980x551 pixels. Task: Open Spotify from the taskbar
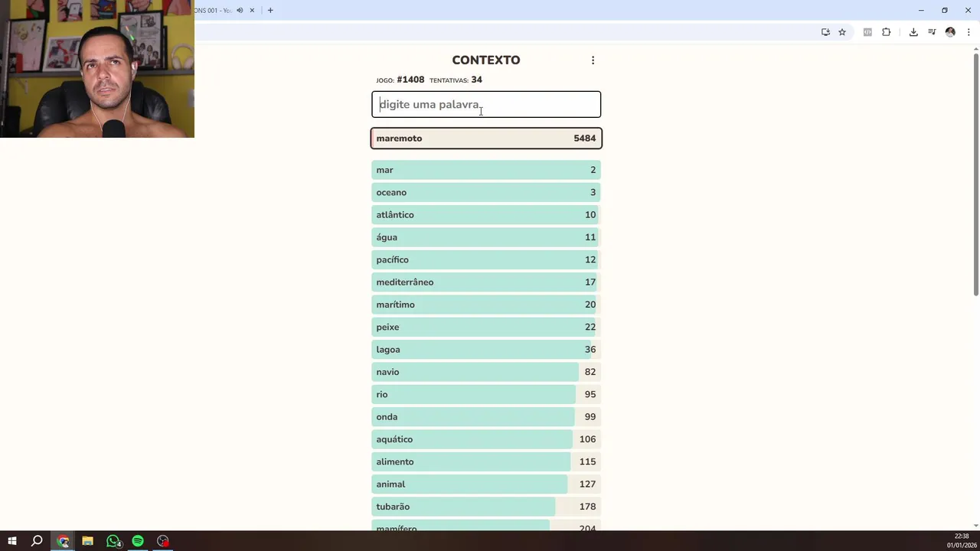pos(138,541)
